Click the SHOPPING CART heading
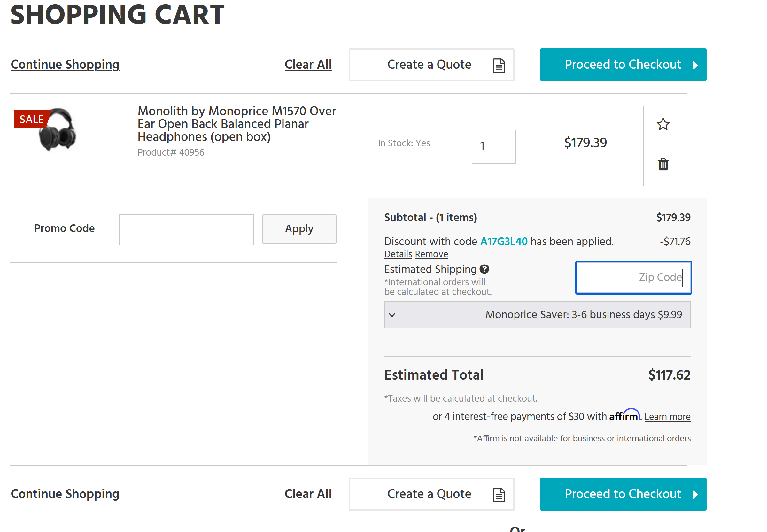The width and height of the screenshot is (767, 532). (117, 15)
